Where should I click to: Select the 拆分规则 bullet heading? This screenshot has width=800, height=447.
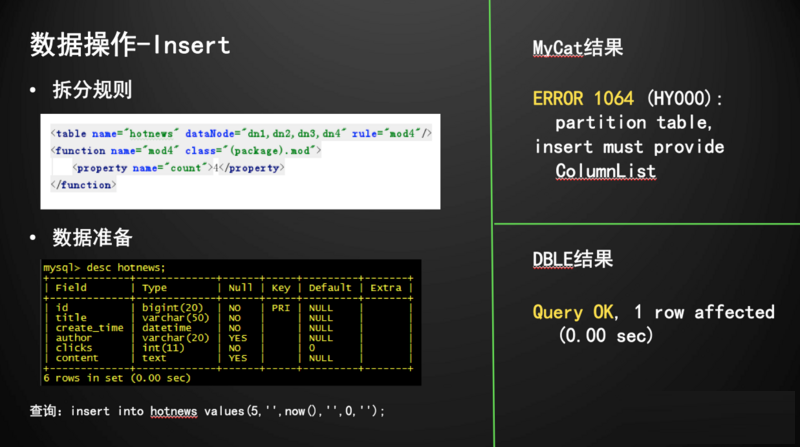tap(92, 90)
